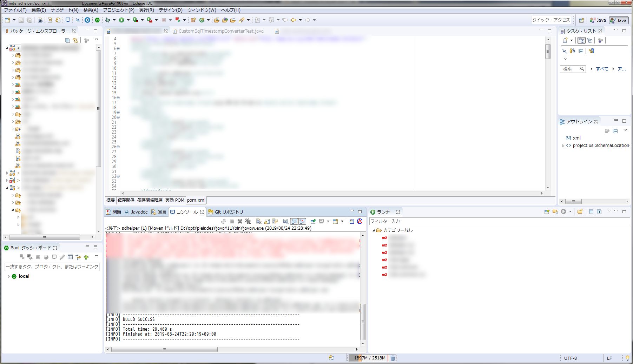The image size is (633, 364).
Task: Toggle Show Console on standard output change
Action: point(294,221)
